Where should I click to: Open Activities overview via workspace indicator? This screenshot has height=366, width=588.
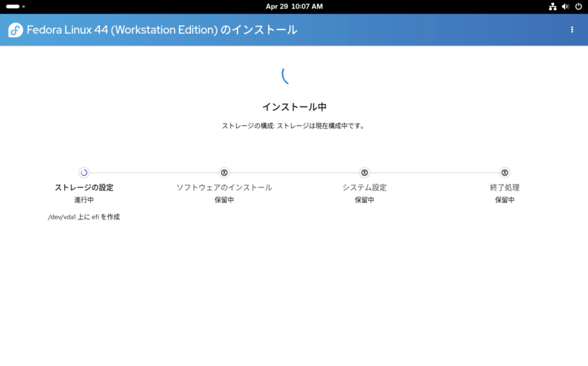point(15,7)
